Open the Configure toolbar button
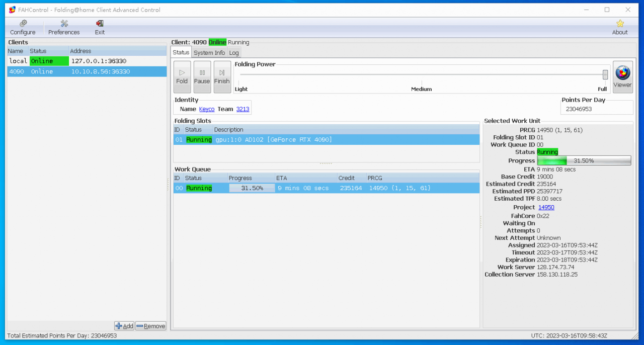 pyautogui.click(x=23, y=28)
